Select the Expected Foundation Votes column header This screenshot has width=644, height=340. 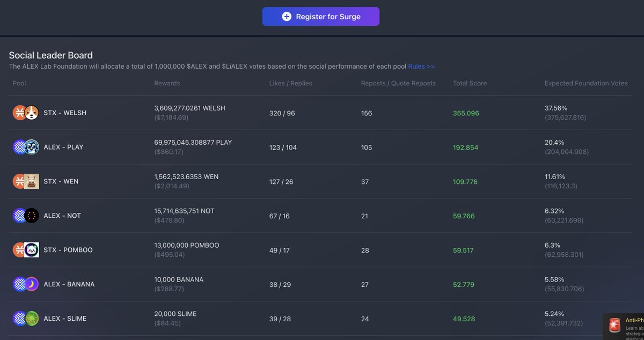point(586,83)
